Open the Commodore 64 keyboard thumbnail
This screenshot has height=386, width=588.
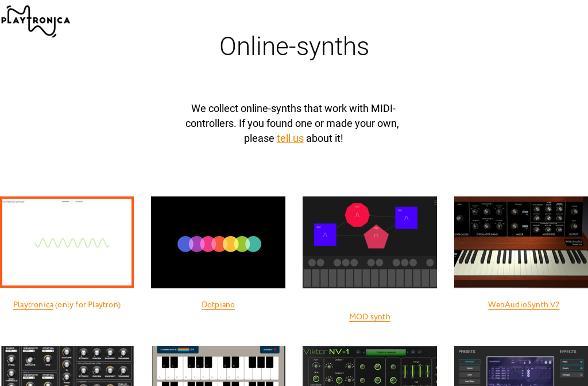click(218, 366)
